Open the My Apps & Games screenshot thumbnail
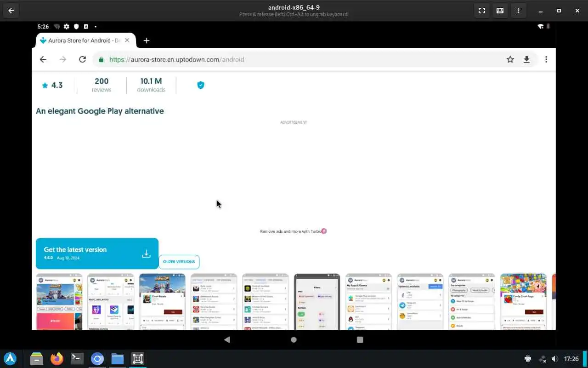The height and width of the screenshot is (368, 588). (368, 302)
